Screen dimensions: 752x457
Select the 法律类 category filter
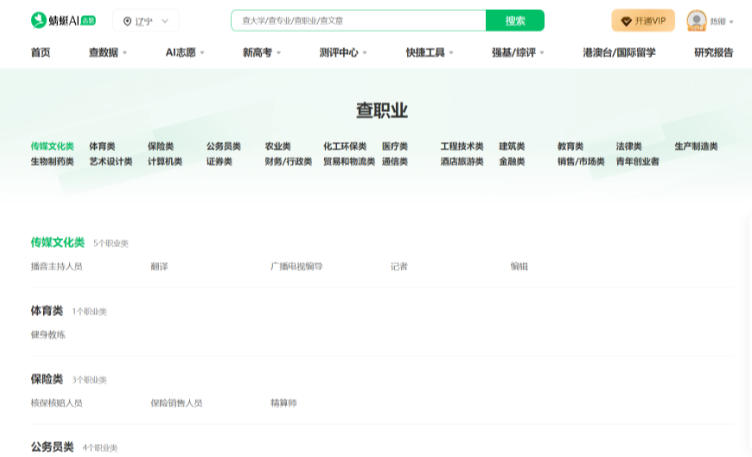click(x=629, y=146)
